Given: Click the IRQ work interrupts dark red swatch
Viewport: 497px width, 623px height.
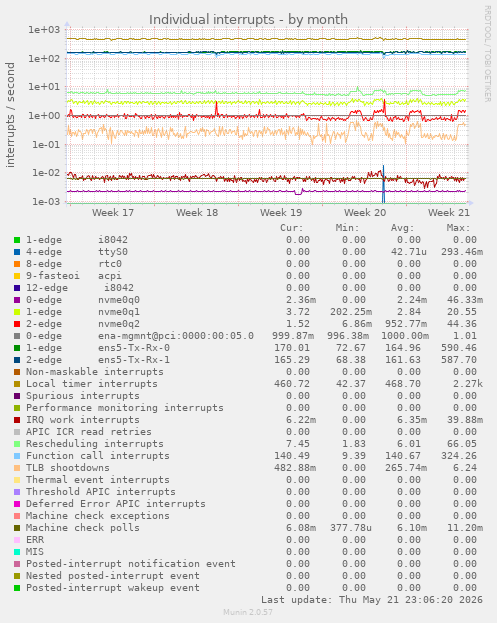Looking at the screenshot, I should pos(17,420).
